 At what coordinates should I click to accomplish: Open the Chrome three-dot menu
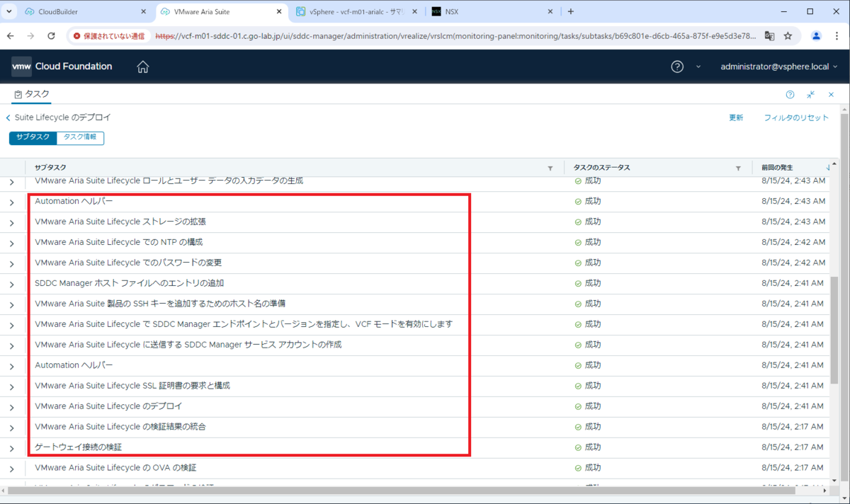[x=837, y=35]
